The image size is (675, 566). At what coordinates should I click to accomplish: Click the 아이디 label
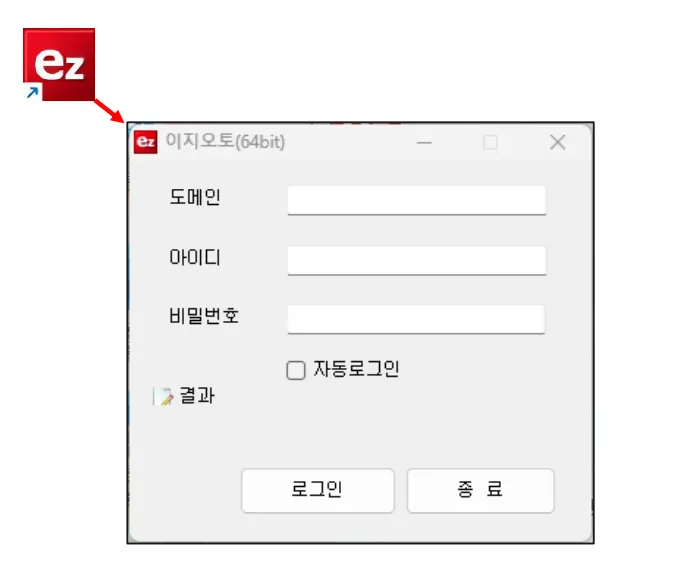(195, 257)
